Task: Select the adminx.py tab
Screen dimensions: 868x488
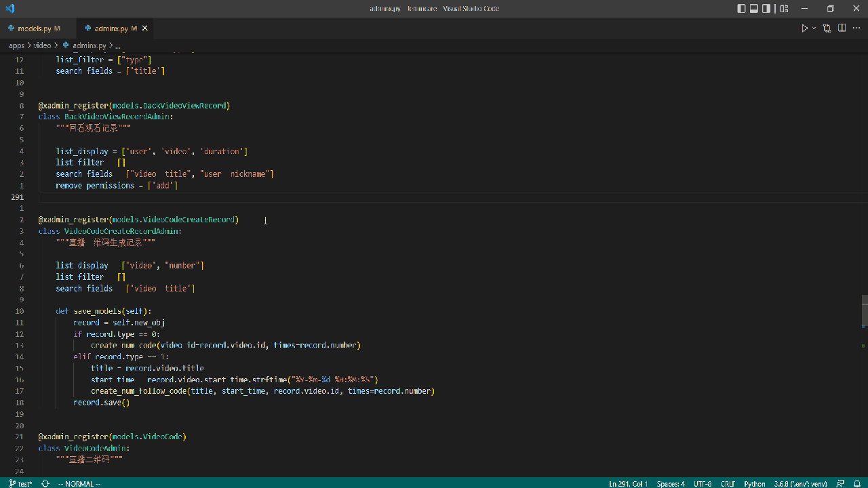Action: (113, 28)
